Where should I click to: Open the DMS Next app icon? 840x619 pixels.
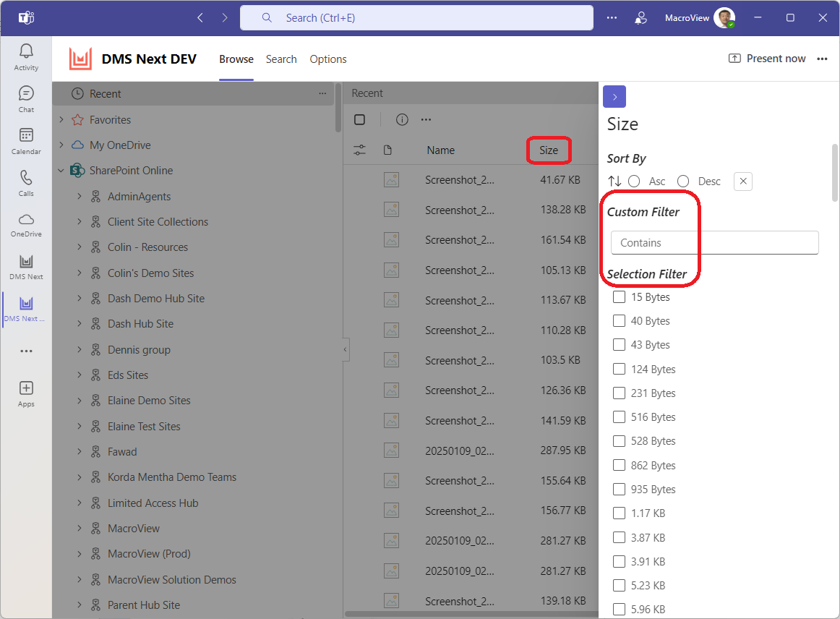click(26, 266)
